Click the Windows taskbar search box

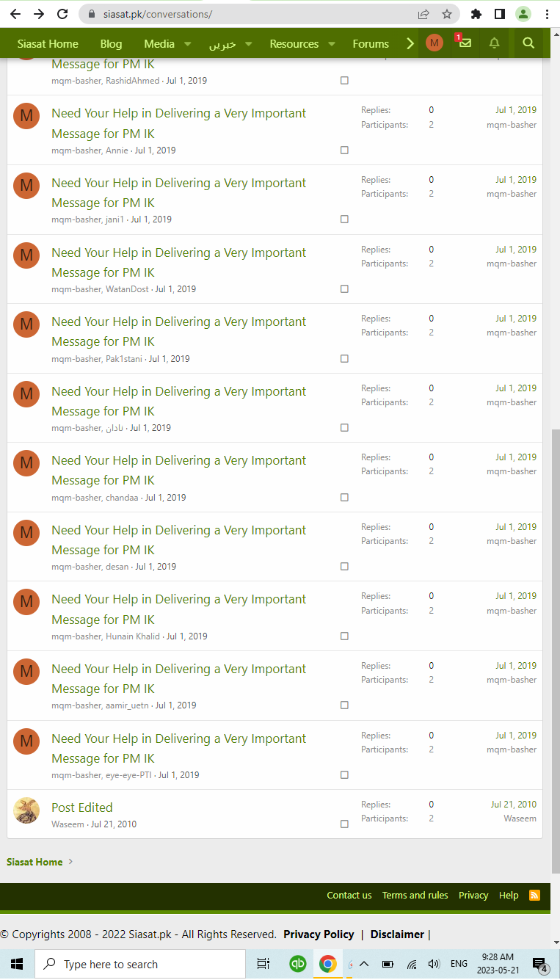pos(139,964)
